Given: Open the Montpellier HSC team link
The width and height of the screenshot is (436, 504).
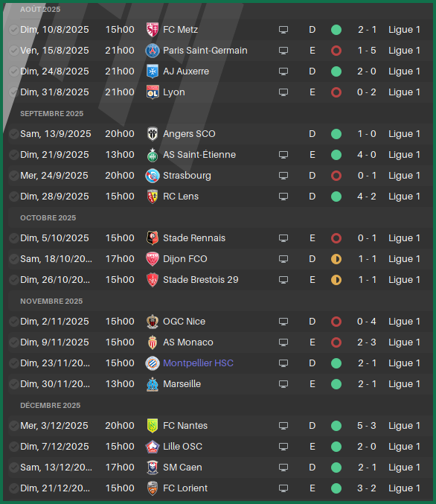Looking at the screenshot, I should click(198, 363).
